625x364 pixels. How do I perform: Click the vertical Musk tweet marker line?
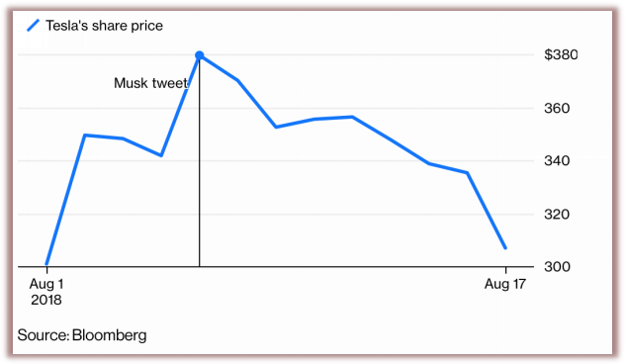200,163
